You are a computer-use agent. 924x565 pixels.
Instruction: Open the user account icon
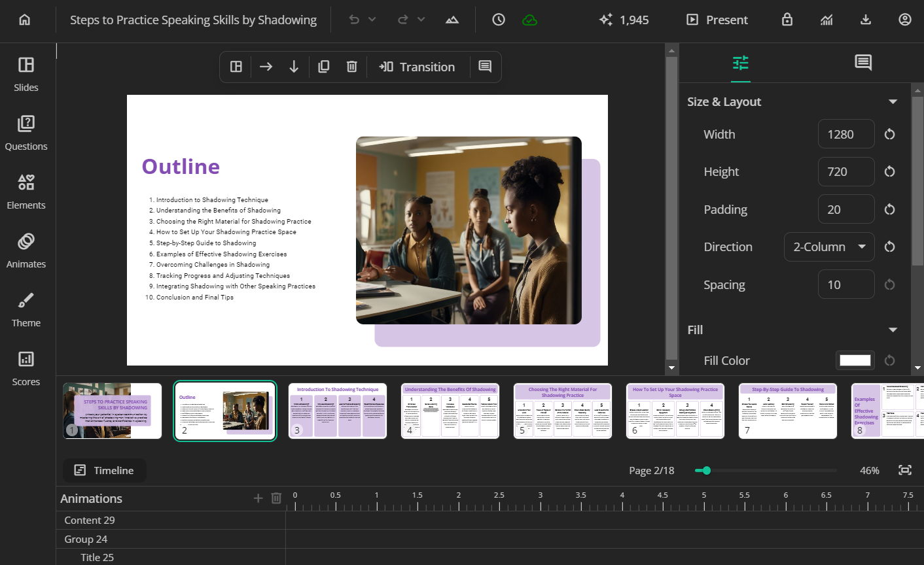click(x=905, y=20)
